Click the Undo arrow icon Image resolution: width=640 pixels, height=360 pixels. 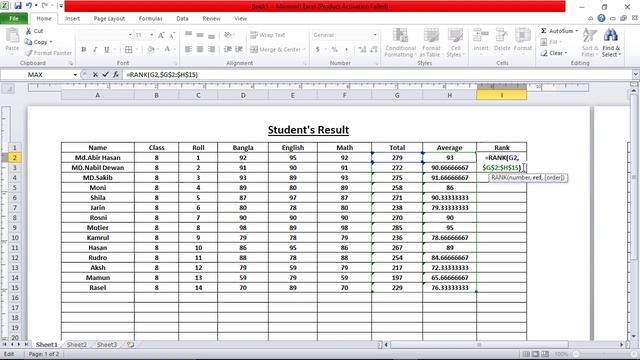click(x=29, y=6)
